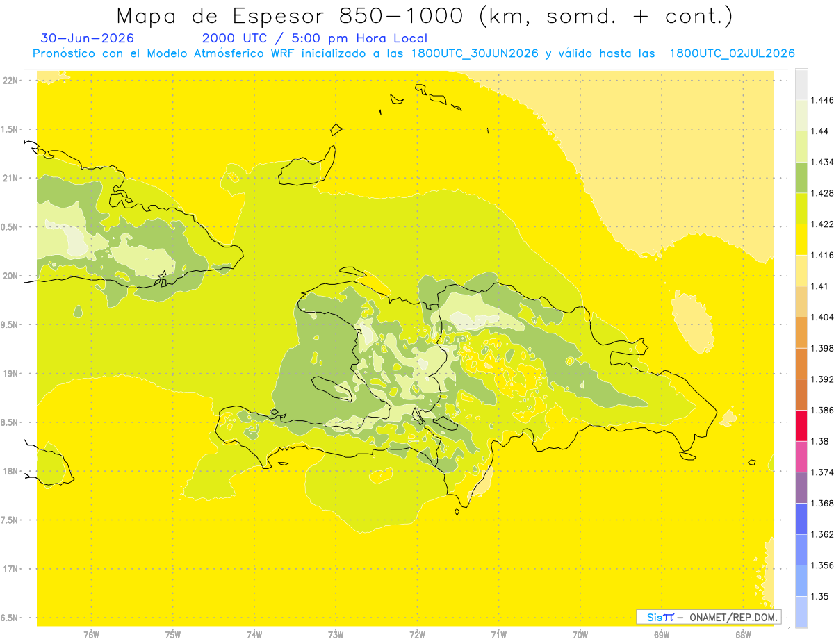
Task: Select latitude label '17N'
Action: tap(11, 569)
